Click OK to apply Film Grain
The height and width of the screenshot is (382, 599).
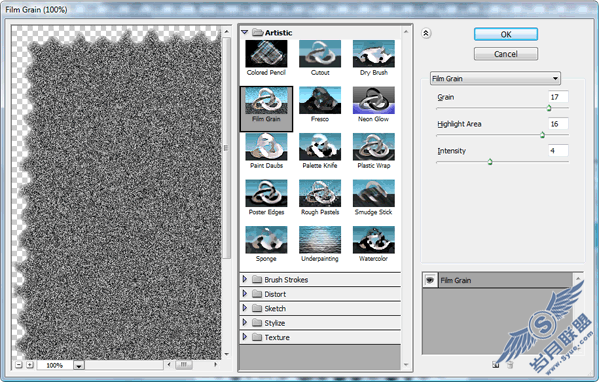click(x=506, y=34)
